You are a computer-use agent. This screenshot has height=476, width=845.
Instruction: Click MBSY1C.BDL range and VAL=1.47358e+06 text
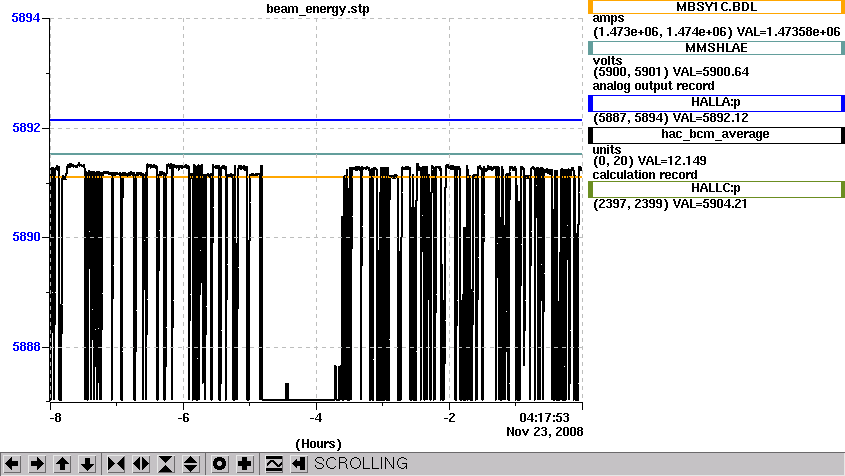[x=717, y=32]
